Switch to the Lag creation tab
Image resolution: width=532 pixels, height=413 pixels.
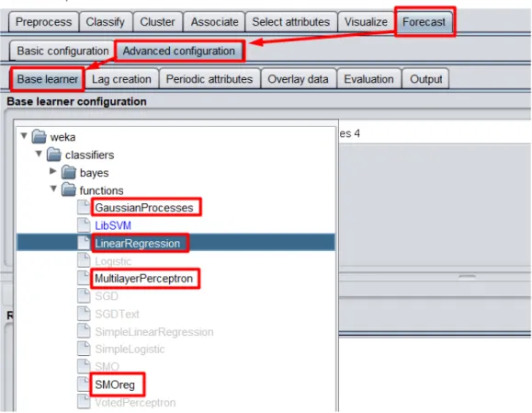tap(121, 79)
